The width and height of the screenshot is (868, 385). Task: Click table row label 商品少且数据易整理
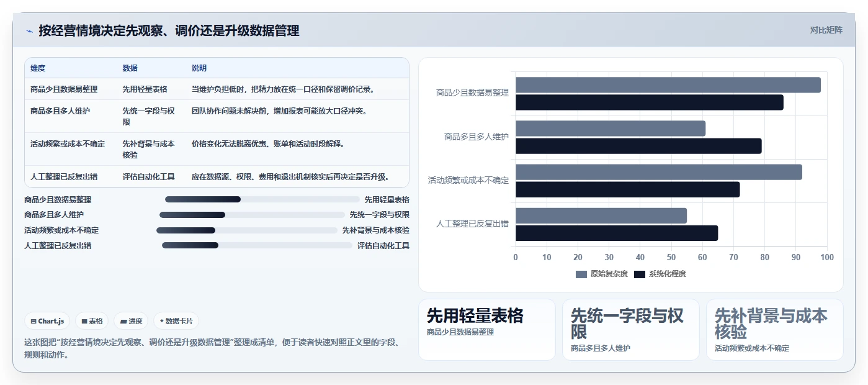pyautogui.click(x=64, y=89)
